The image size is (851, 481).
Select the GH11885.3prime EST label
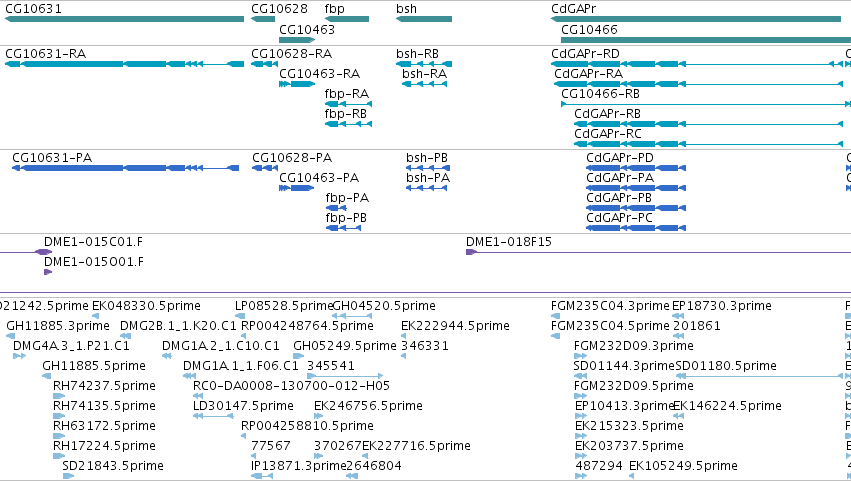(x=58, y=326)
